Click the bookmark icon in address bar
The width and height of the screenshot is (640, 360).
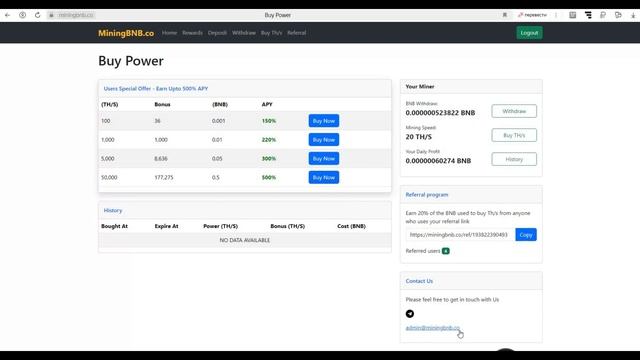[504, 15]
